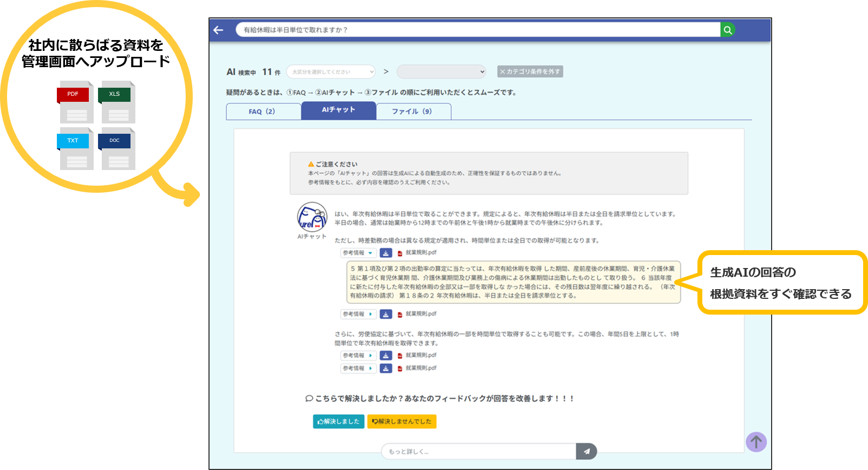Send message with paper plane icon
Screen dimensions: 868x470
point(586,451)
